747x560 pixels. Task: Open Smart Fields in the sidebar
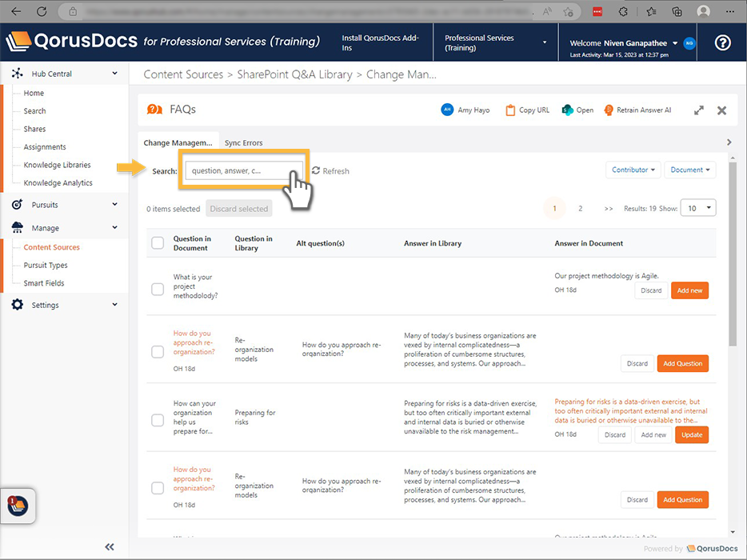point(44,283)
